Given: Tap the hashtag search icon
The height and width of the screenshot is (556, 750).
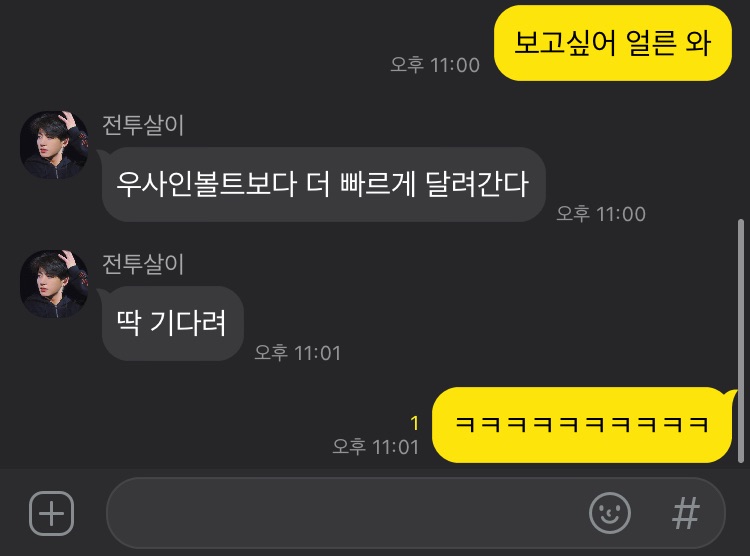Looking at the screenshot, I should point(685,513).
